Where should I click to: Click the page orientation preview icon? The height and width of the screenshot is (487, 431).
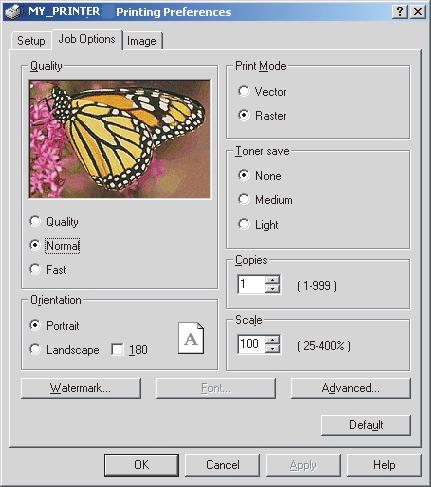click(191, 338)
